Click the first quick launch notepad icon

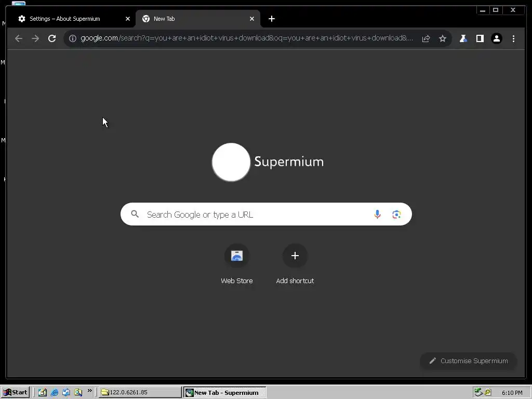(43, 392)
